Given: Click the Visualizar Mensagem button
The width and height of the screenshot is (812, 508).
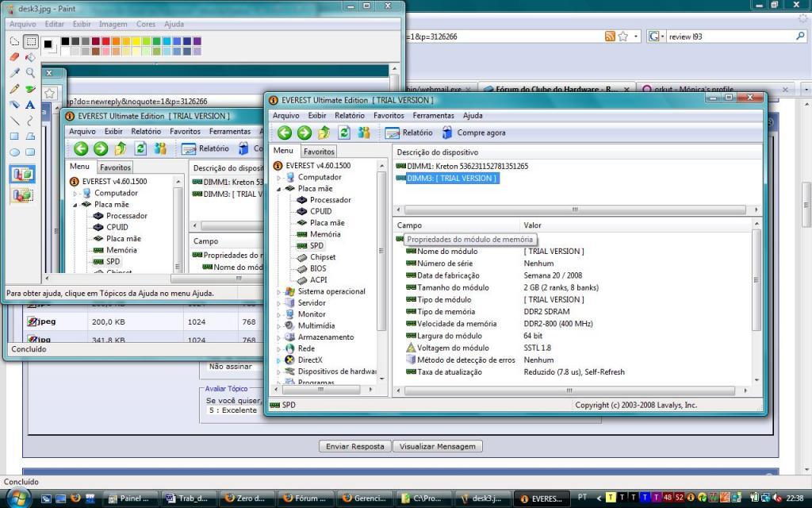Looking at the screenshot, I should 438,446.
